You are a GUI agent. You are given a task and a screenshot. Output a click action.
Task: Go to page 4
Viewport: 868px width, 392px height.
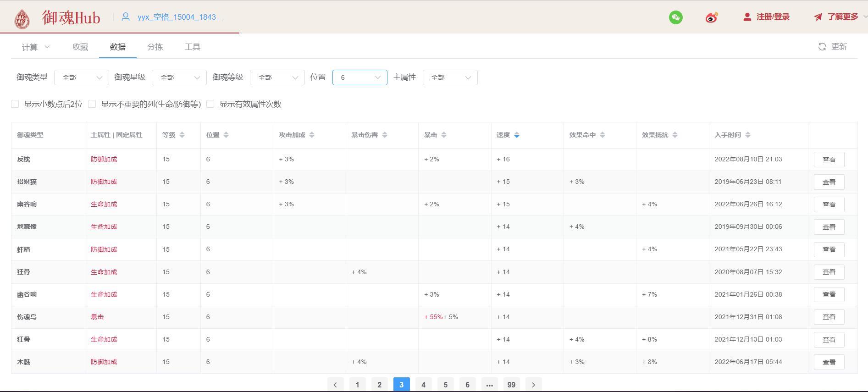423,385
